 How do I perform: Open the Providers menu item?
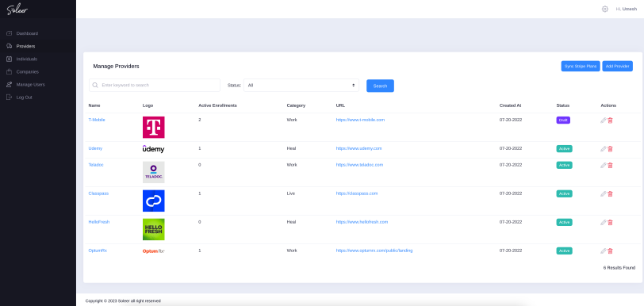25,46
